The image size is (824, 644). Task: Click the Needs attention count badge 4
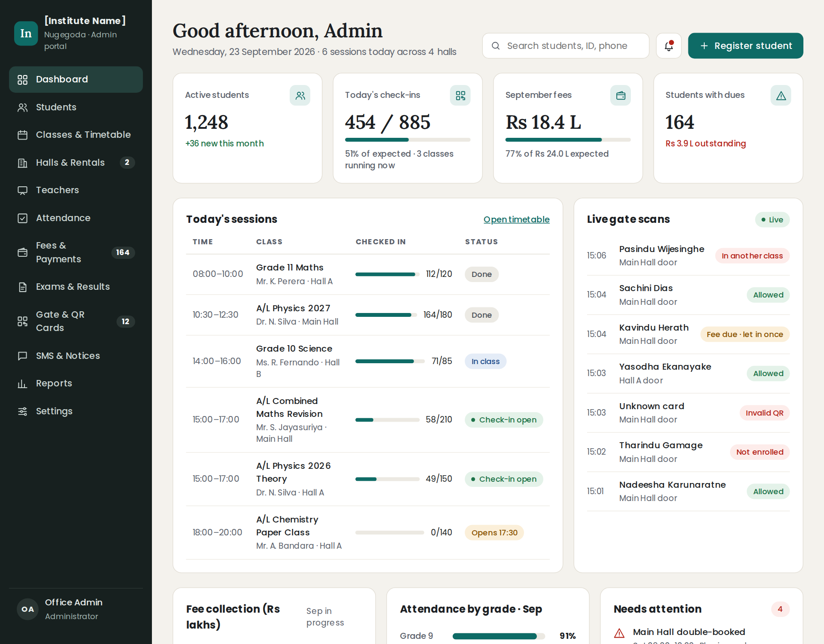tap(780, 609)
